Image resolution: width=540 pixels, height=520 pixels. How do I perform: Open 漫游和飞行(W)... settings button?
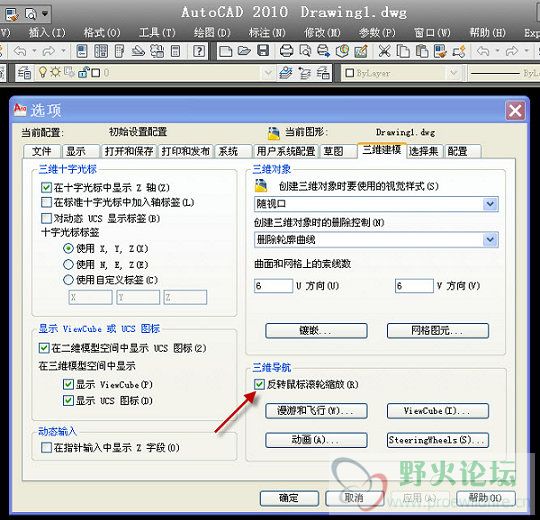pos(316,411)
